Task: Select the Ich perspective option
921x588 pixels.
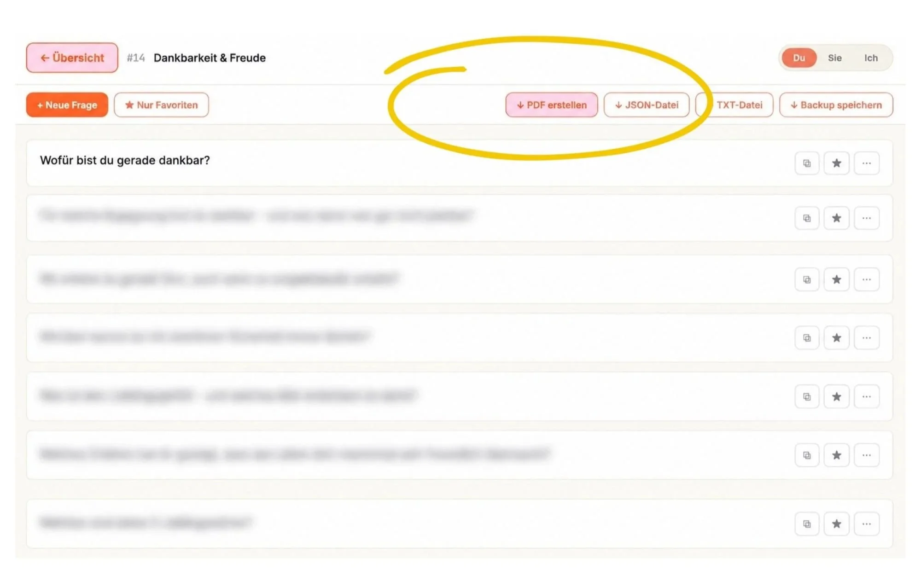Action: (870, 58)
